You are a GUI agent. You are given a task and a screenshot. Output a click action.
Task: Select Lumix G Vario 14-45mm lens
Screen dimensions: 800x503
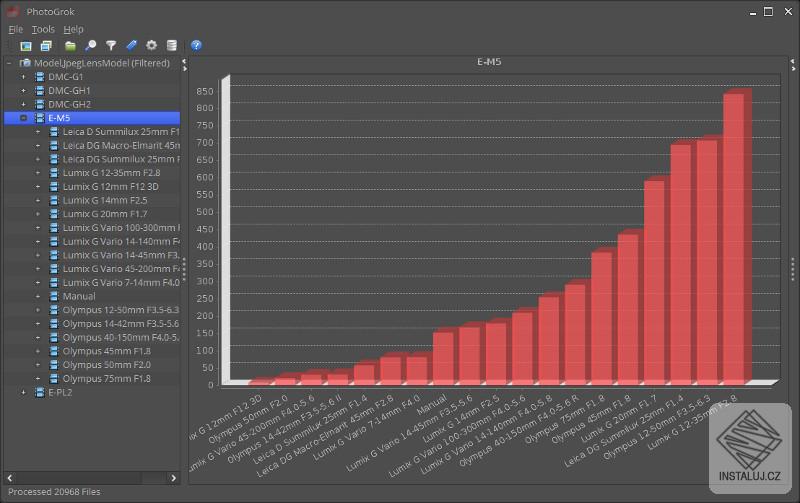coord(121,256)
